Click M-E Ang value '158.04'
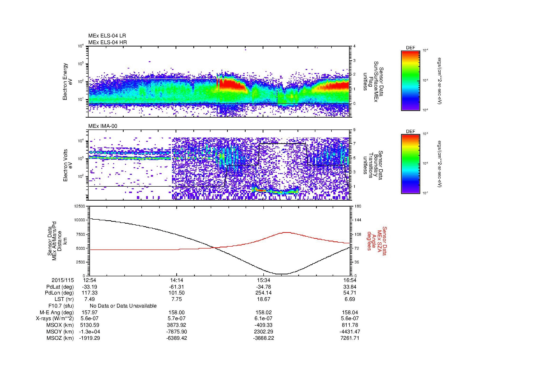The image size is (555, 392). [350, 312]
